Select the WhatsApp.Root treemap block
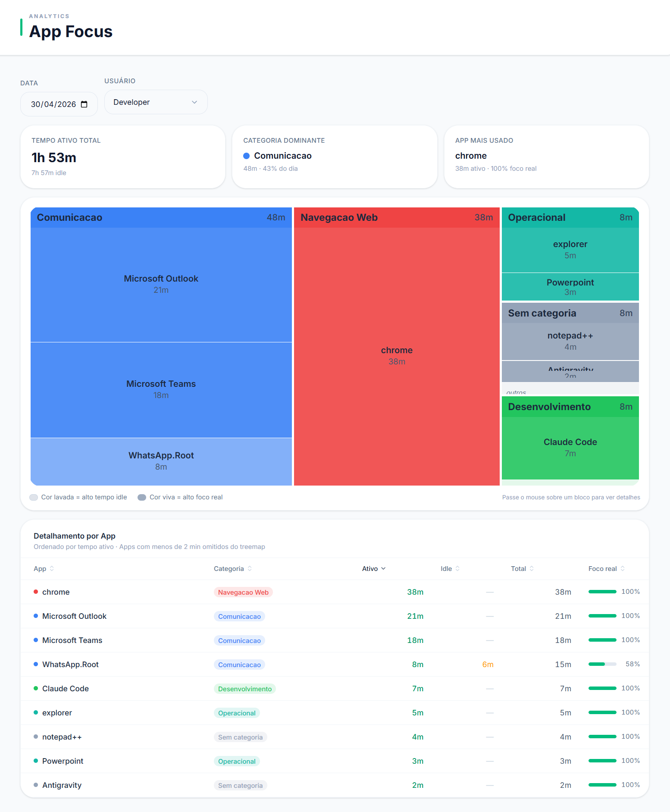670x812 pixels. 161,461
